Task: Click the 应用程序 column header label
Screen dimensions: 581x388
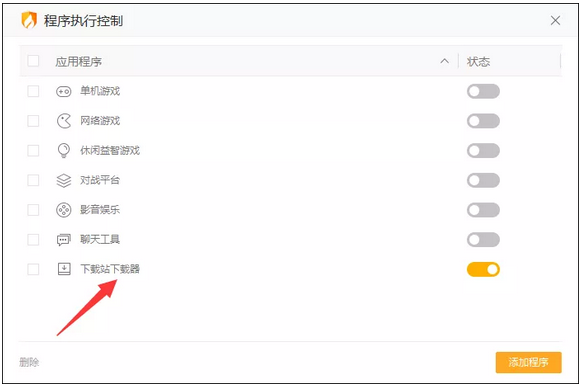Action: [79, 62]
